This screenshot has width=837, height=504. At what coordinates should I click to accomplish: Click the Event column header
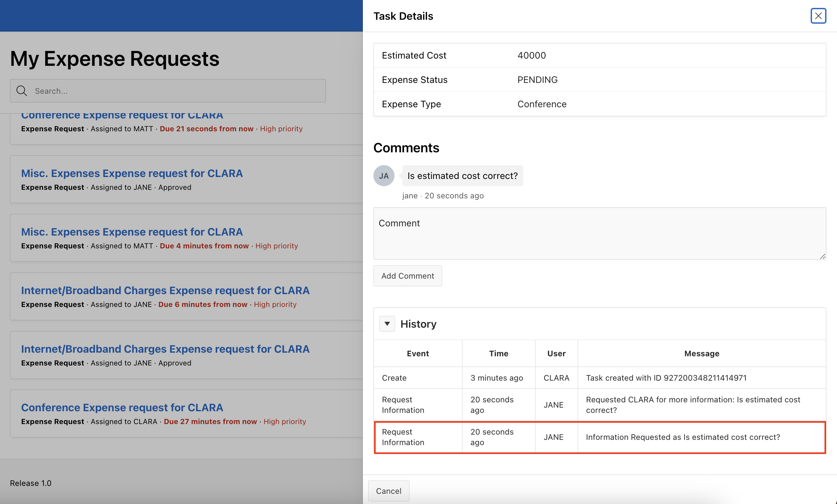tap(418, 353)
